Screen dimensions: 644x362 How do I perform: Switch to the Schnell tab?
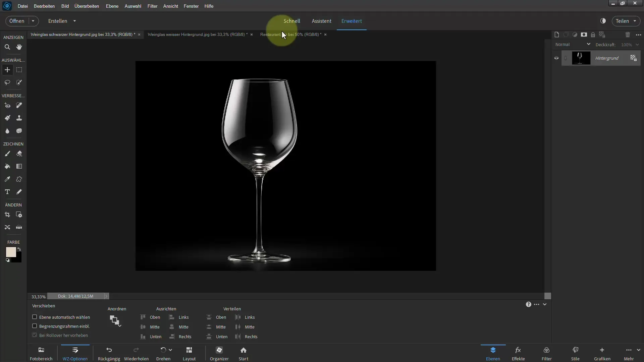click(291, 21)
